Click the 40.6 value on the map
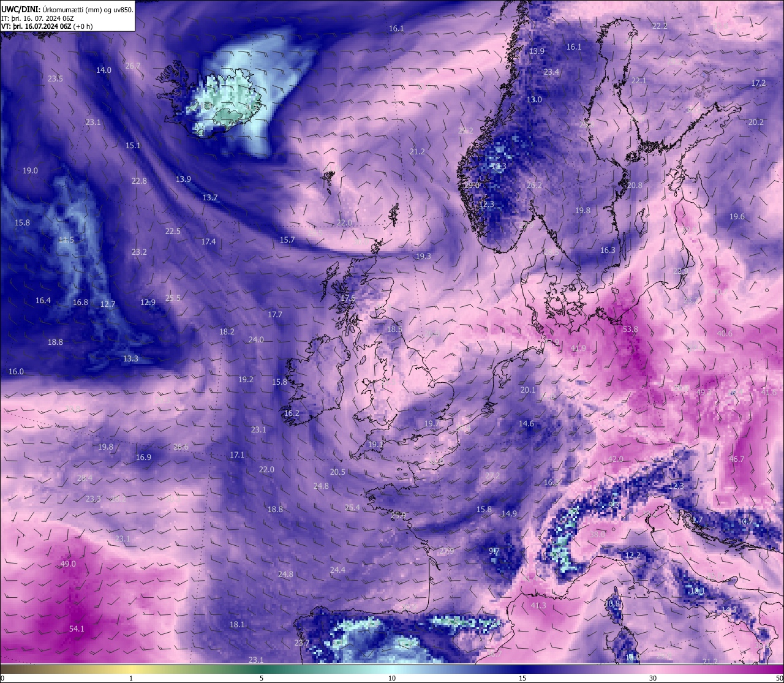 click(x=725, y=333)
